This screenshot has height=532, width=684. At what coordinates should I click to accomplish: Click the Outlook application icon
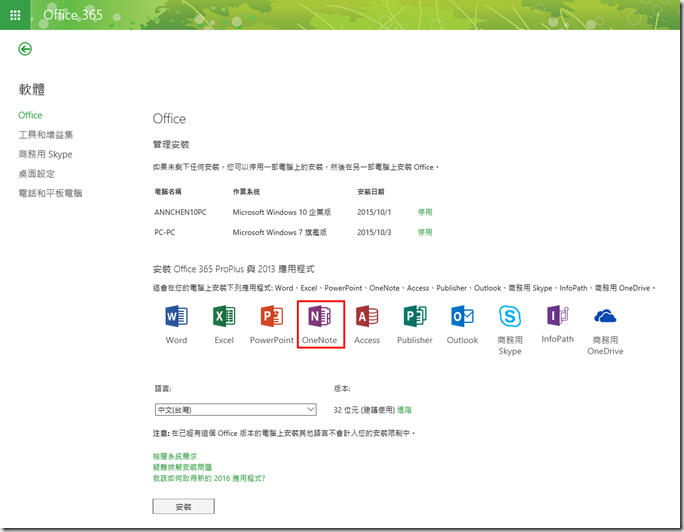point(462,318)
